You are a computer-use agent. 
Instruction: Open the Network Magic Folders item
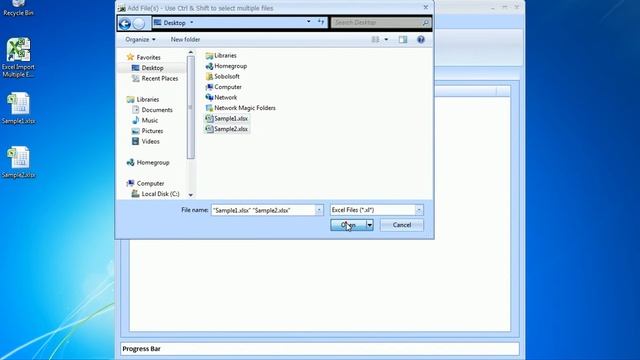coord(240,108)
